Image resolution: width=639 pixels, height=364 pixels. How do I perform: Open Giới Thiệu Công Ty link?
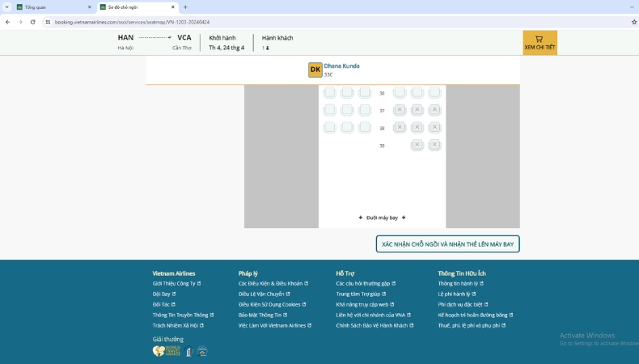[174, 284]
